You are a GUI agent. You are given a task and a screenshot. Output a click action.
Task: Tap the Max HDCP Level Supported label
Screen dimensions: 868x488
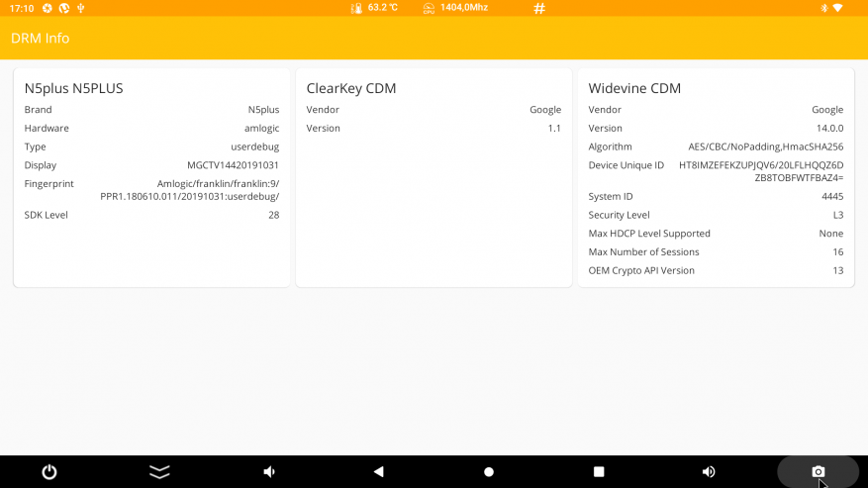[x=649, y=234]
